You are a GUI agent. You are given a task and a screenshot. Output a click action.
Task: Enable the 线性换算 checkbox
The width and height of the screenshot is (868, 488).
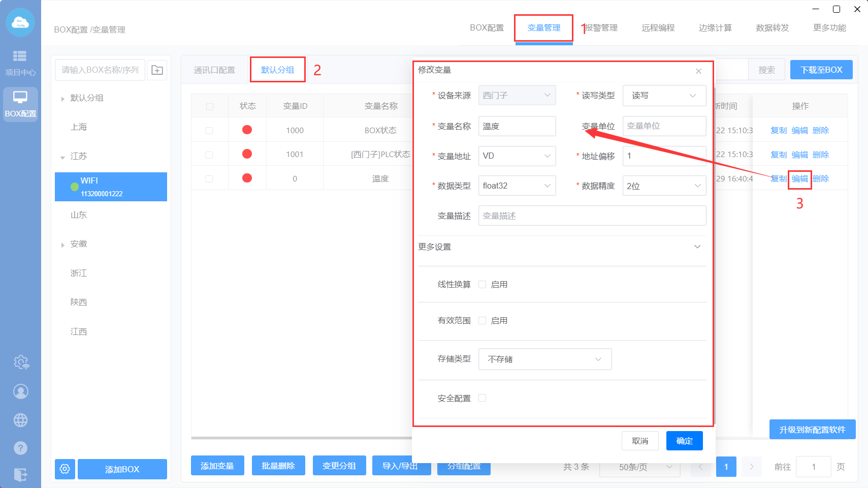pyautogui.click(x=483, y=285)
